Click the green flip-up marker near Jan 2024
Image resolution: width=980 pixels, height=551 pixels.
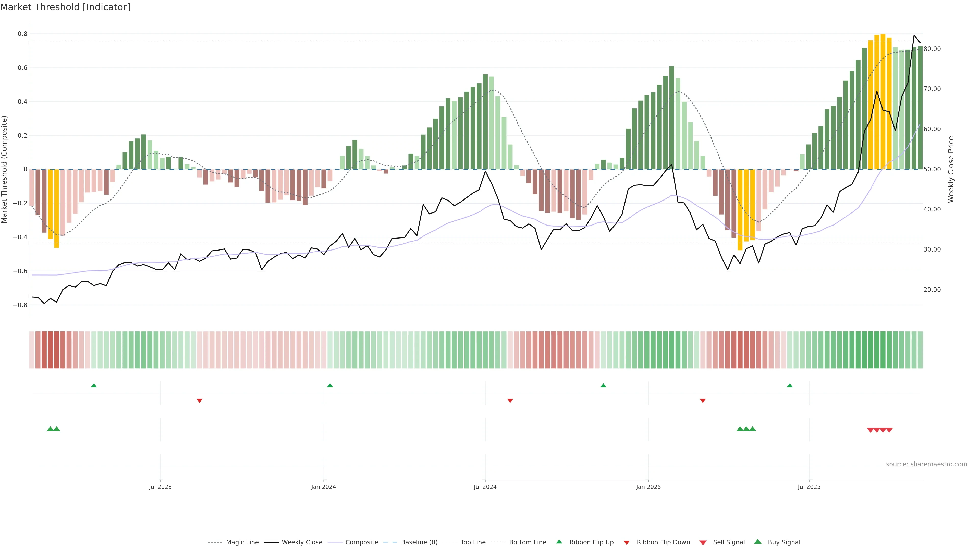click(330, 386)
